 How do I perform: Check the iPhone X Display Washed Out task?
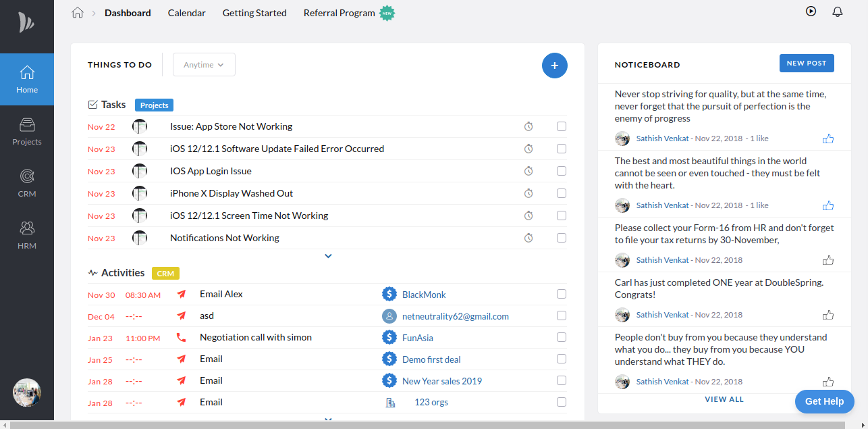561,193
